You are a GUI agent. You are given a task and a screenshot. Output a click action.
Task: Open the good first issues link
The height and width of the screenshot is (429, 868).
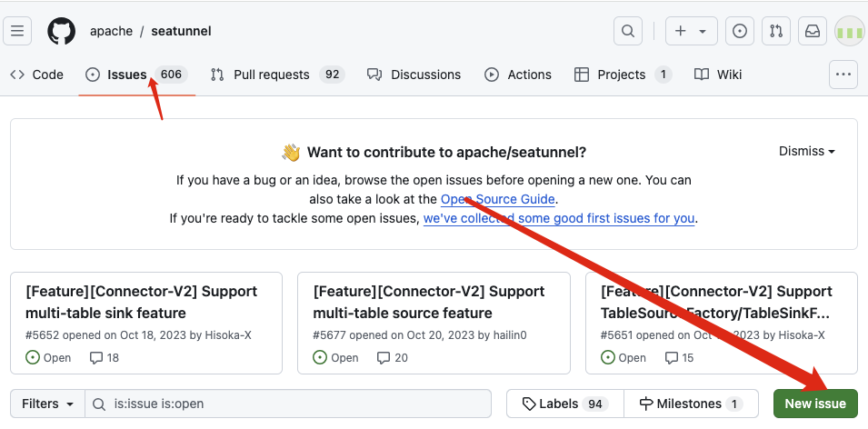tap(559, 218)
